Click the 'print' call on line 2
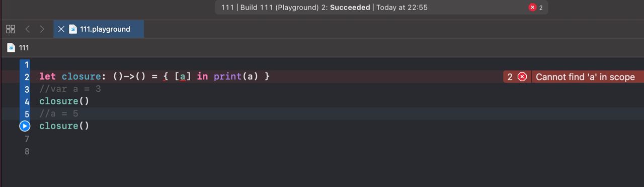This screenshot has width=644, height=187. (227, 77)
